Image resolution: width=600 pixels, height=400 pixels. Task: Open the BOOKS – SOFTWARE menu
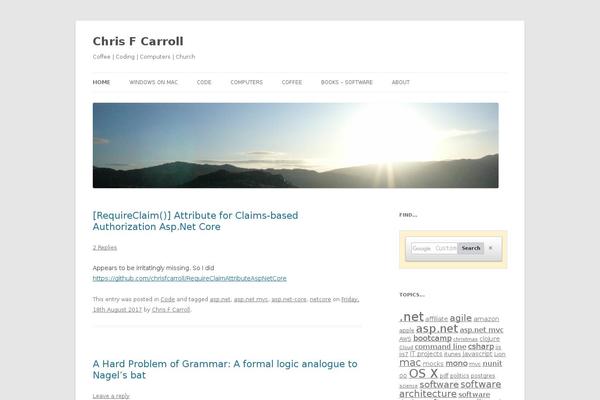coord(347,82)
